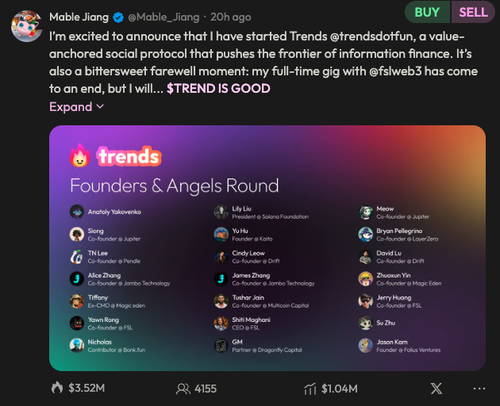
Task: Click the Mable Jiang display name
Action: pos(79,17)
